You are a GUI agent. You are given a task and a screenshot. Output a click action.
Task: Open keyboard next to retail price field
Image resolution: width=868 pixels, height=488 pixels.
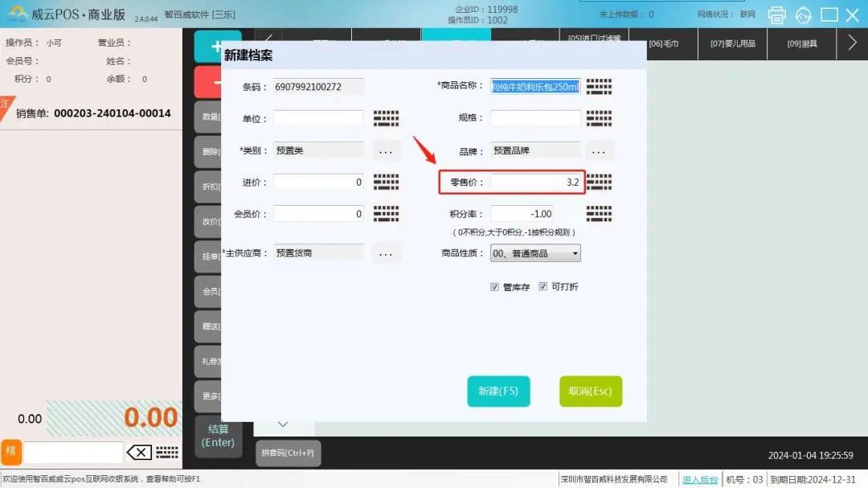click(x=599, y=182)
